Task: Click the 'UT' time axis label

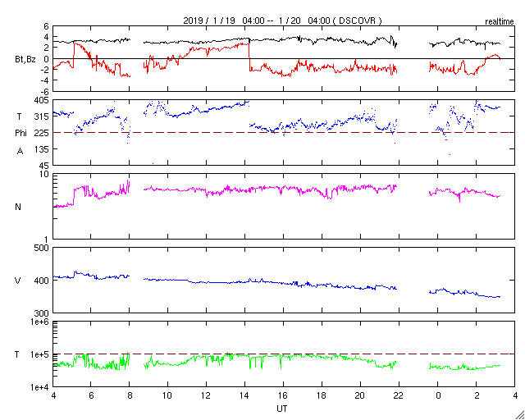Action: click(282, 409)
